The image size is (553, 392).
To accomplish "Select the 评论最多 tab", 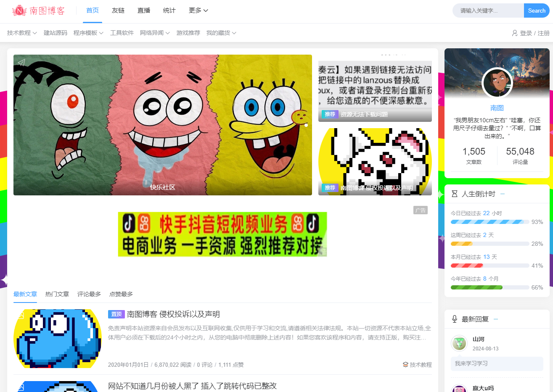I will [89, 294].
